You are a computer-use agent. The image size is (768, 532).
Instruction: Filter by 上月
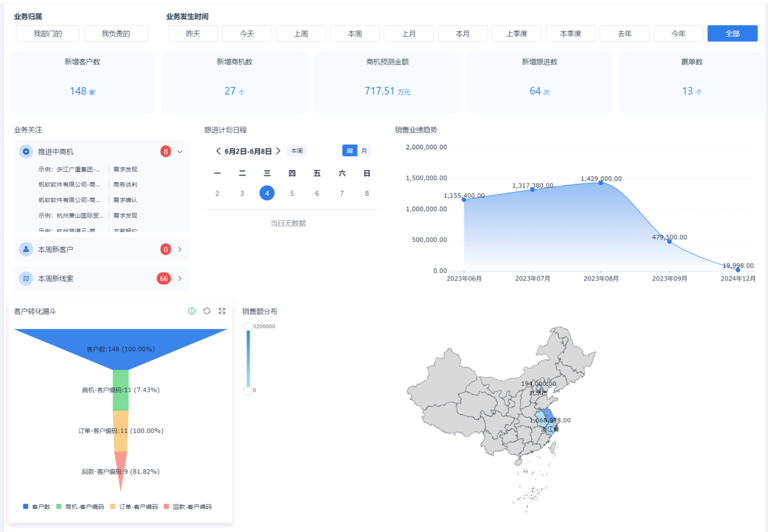pos(409,33)
